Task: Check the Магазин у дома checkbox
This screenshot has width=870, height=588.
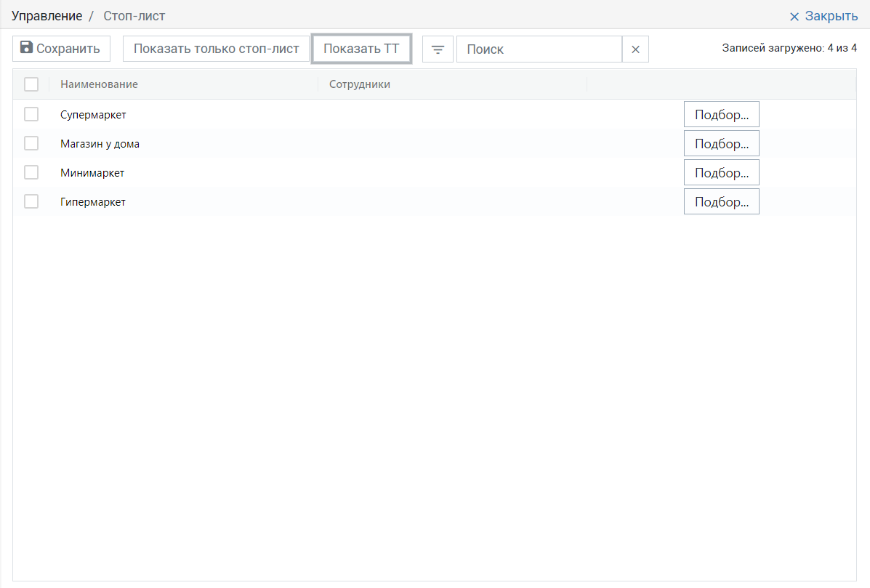Action: coord(31,143)
